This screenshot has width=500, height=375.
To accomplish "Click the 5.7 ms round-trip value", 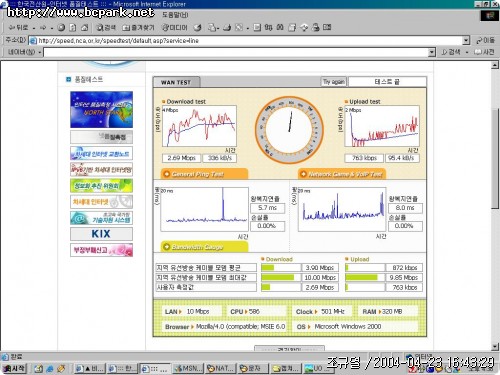I will [268, 208].
